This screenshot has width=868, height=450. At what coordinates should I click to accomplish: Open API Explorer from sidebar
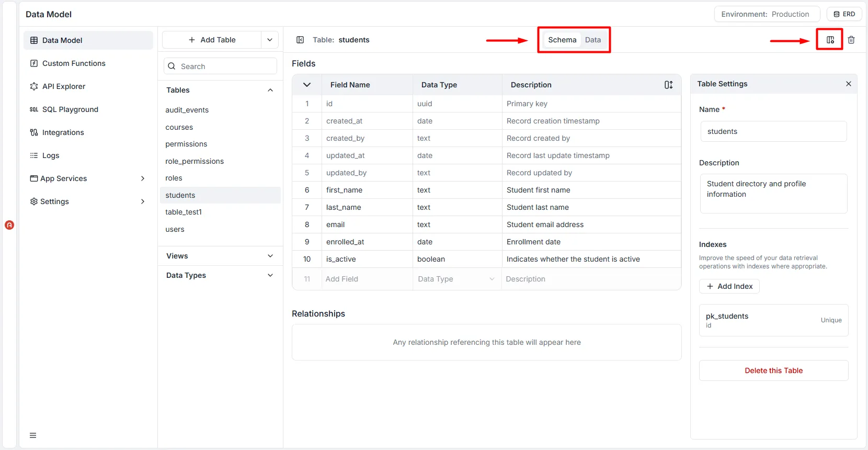click(63, 86)
